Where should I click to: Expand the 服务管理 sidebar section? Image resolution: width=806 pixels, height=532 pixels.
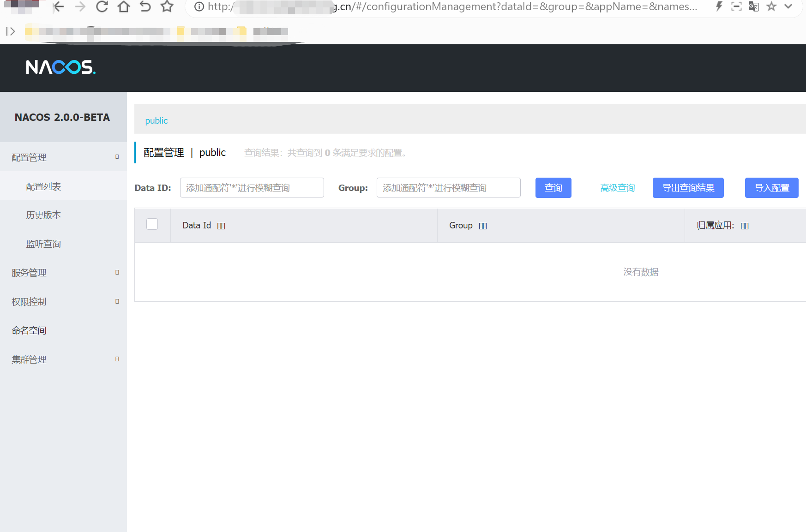[29, 272]
